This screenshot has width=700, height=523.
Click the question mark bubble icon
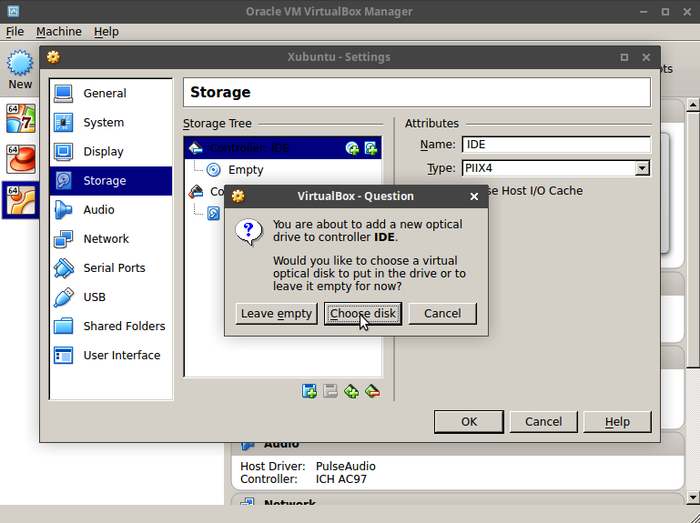point(249,232)
